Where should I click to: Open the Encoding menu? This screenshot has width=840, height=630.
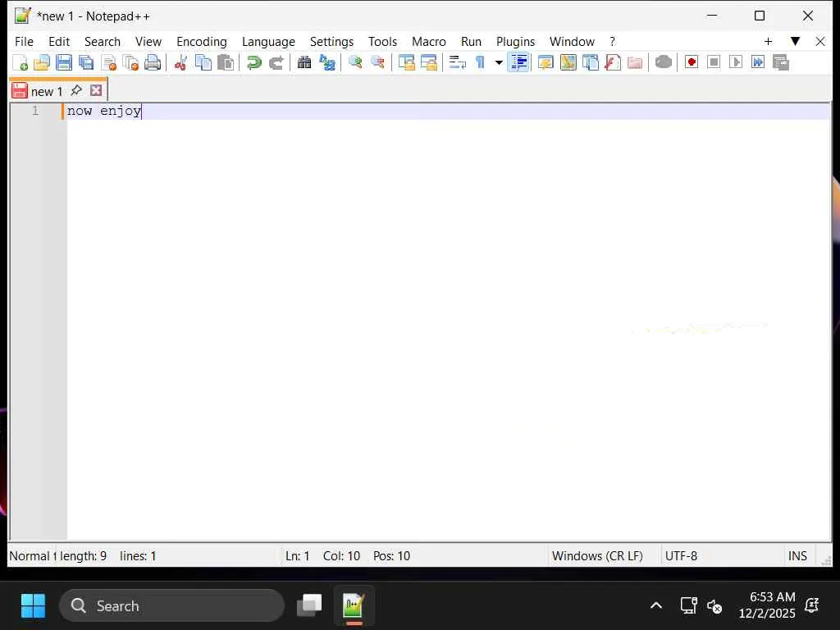(x=202, y=42)
